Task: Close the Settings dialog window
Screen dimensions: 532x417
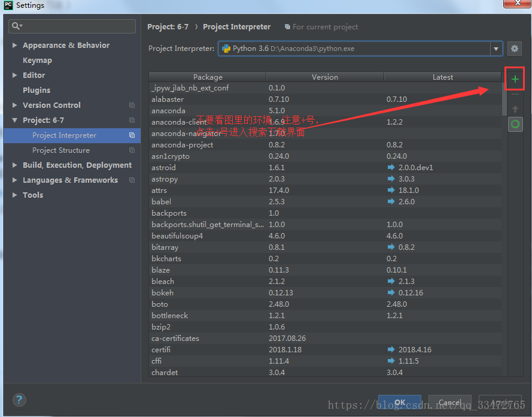Action: pos(518,4)
